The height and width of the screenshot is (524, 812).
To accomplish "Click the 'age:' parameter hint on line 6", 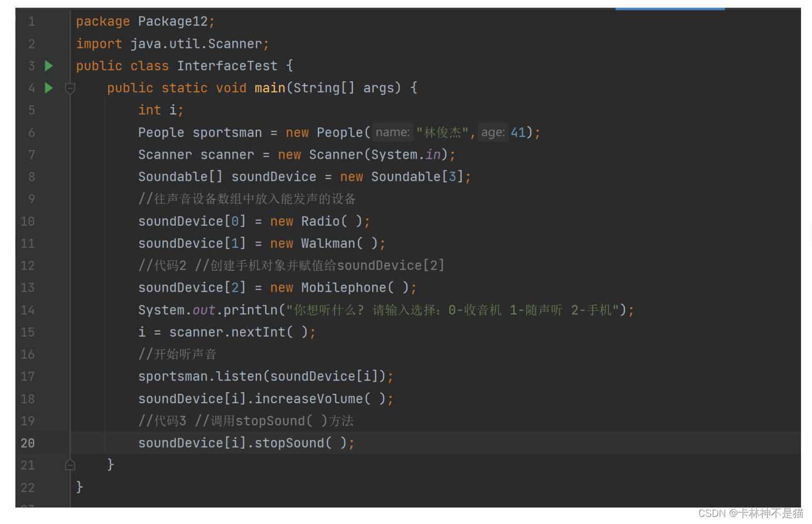I will tap(493, 132).
